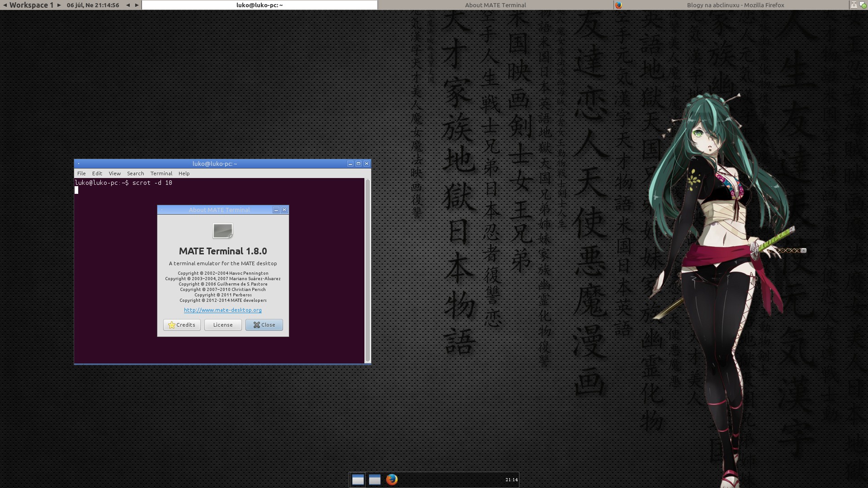Viewport: 868px width, 488px height.
Task: Click first window icon in bottom dock
Action: pos(358,479)
